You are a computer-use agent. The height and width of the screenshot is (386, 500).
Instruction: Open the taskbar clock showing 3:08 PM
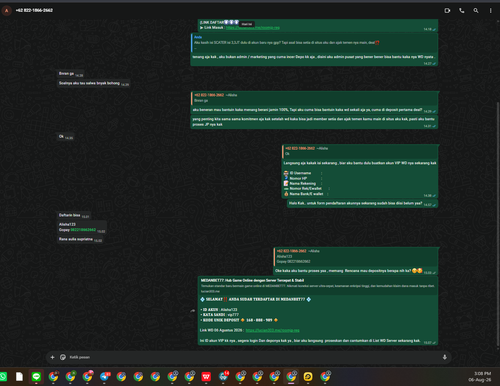pos(480,377)
